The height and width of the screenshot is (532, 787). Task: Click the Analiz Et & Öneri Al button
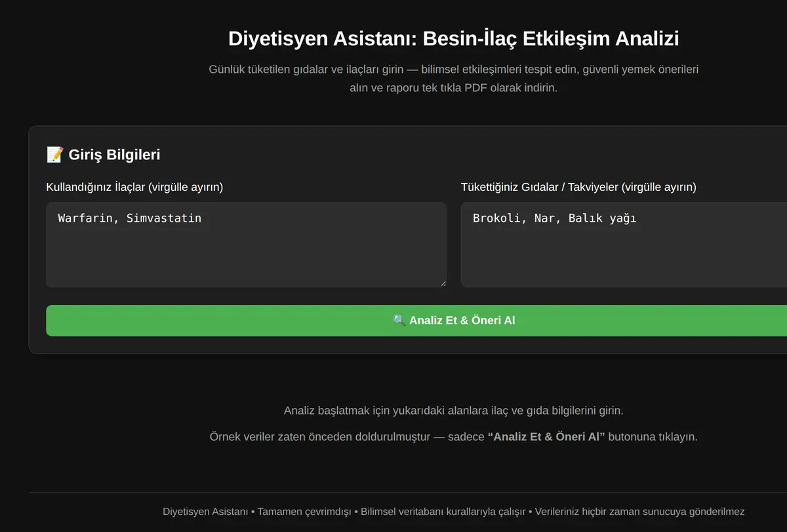pos(416,320)
